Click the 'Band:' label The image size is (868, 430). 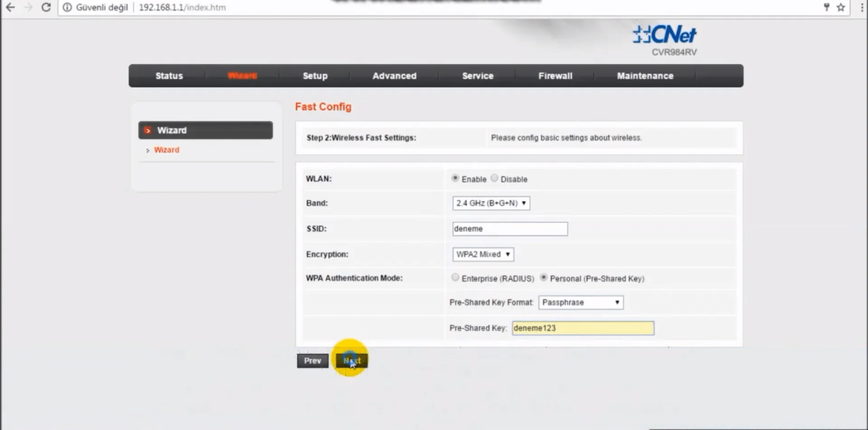pos(317,203)
